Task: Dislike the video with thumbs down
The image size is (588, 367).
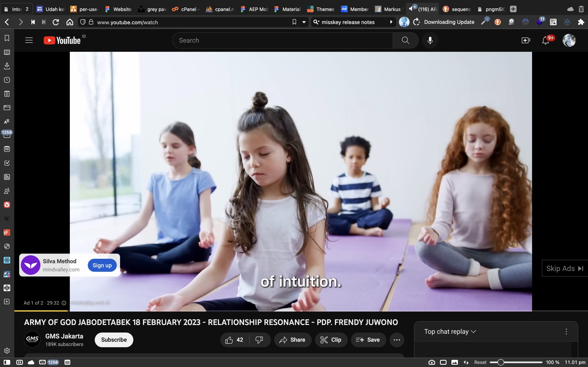Action: click(259, 339)
